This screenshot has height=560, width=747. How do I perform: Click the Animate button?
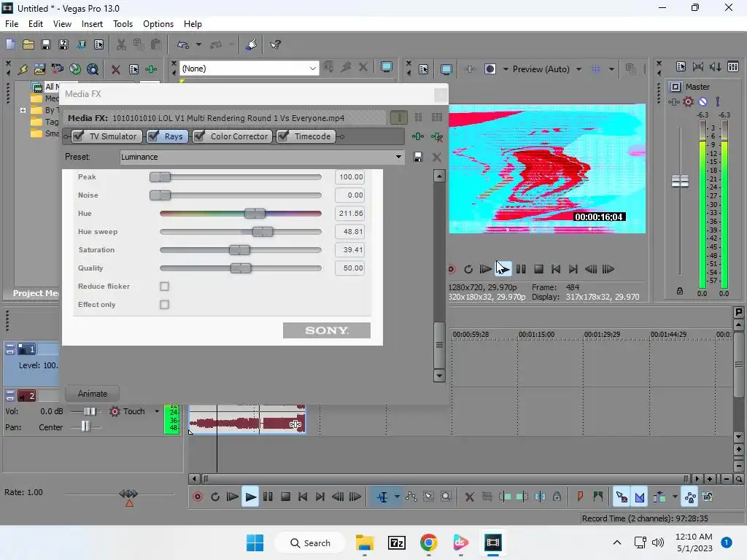click(93, 394)
